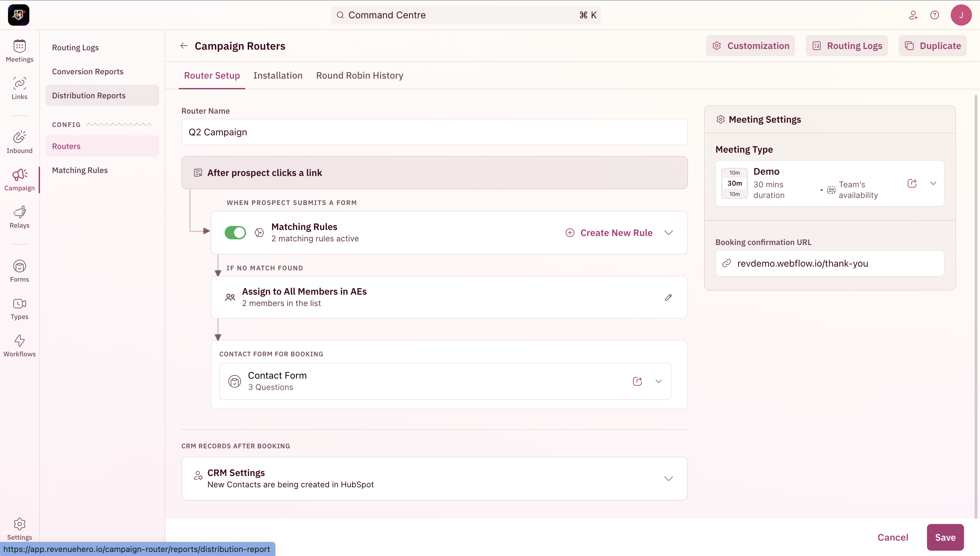Open the user avatar J menu

[961, 15]
